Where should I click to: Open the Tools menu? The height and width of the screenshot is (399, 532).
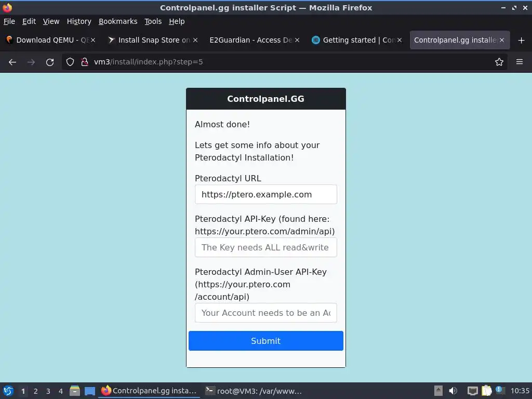click(153, 21)
